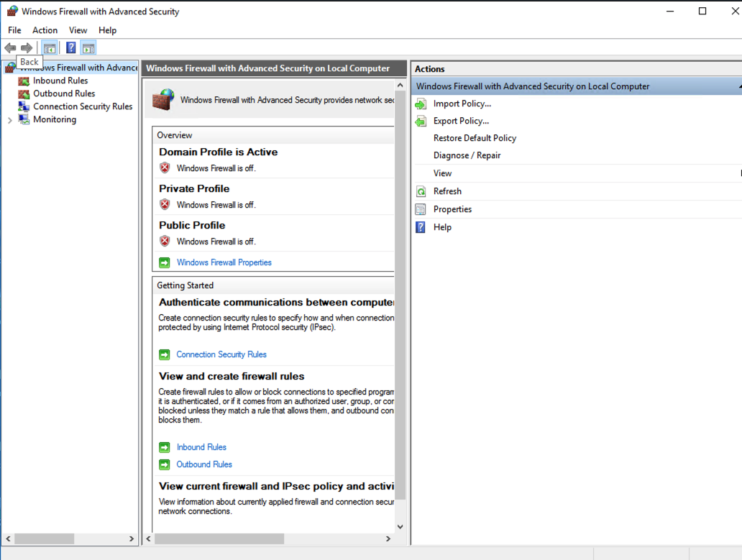Click the center pane vertical scrollbar thumb

point(400,295)
